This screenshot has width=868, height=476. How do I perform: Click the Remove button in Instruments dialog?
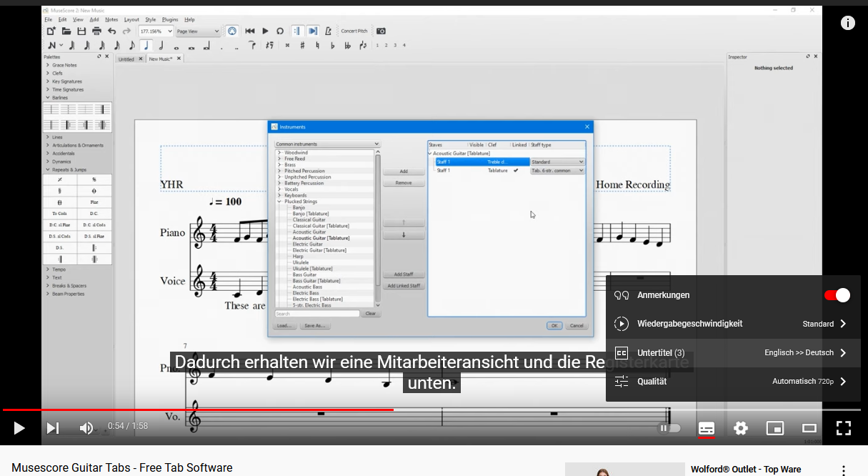coord(404,183)
